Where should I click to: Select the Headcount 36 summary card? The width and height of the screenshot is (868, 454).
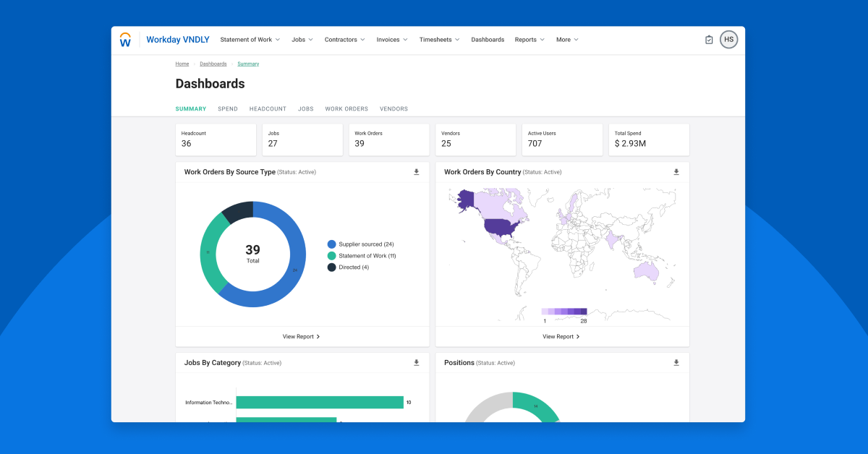[216, 140]
